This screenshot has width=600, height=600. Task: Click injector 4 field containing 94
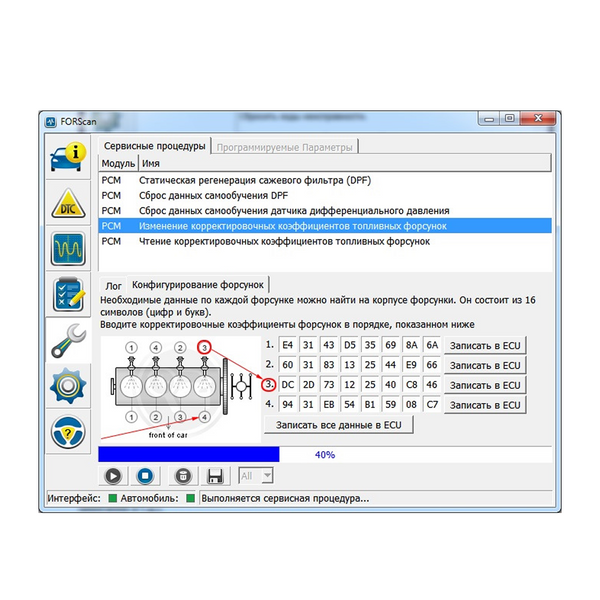click(x=288, y=404)
